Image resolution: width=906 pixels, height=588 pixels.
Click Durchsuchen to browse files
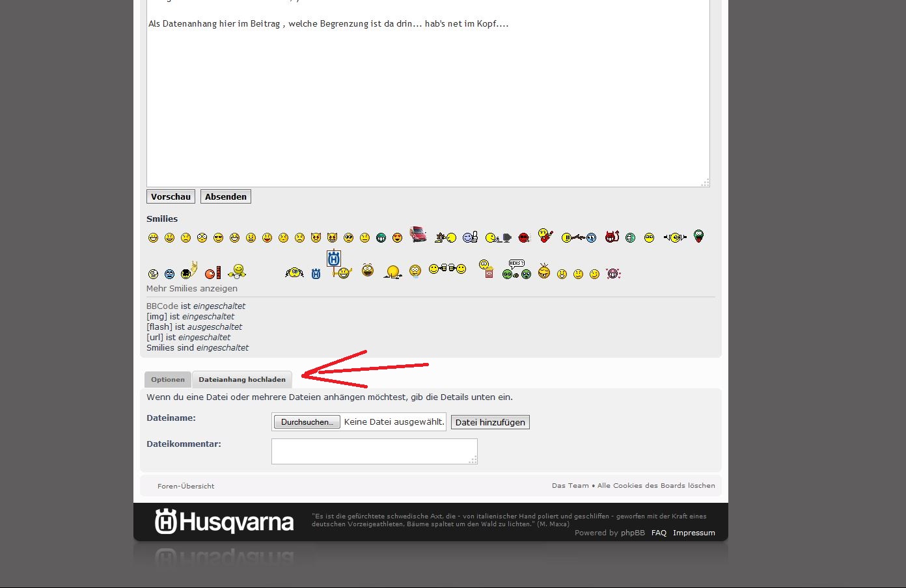307,422
